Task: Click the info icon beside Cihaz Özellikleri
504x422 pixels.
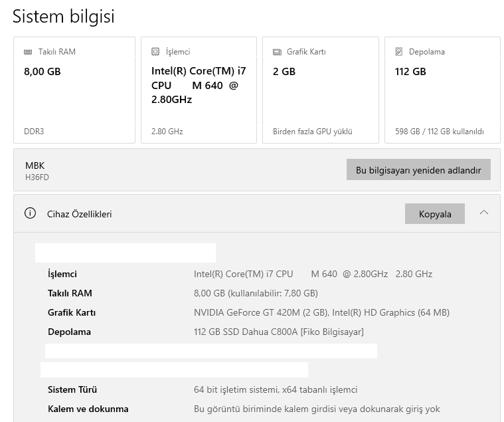Action: click(30, 213)
